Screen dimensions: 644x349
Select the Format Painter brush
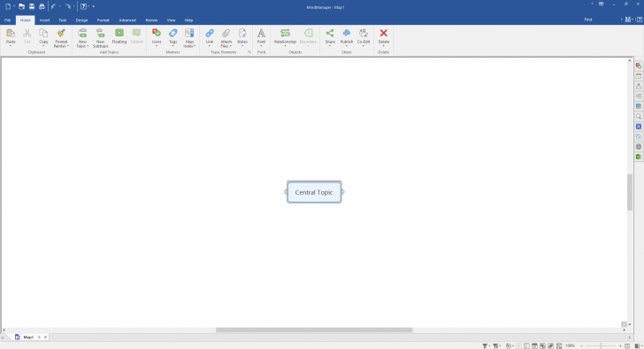coord(61,33)
